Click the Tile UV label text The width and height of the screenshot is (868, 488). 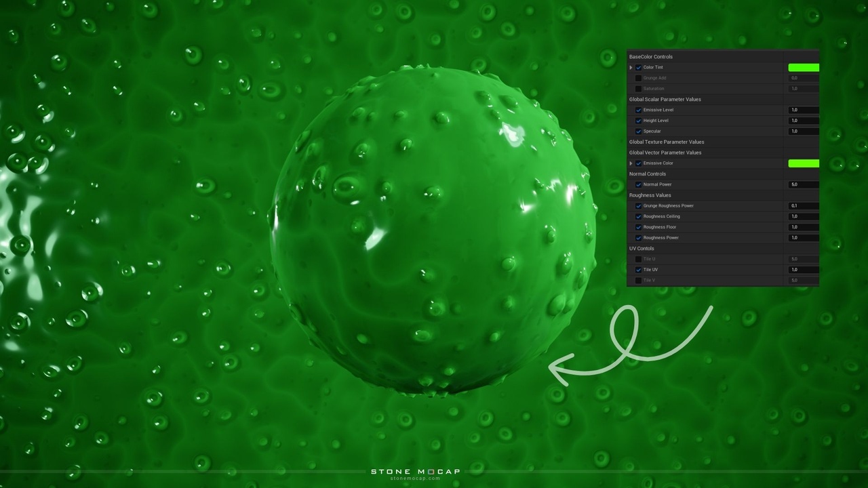click(650, 270)
